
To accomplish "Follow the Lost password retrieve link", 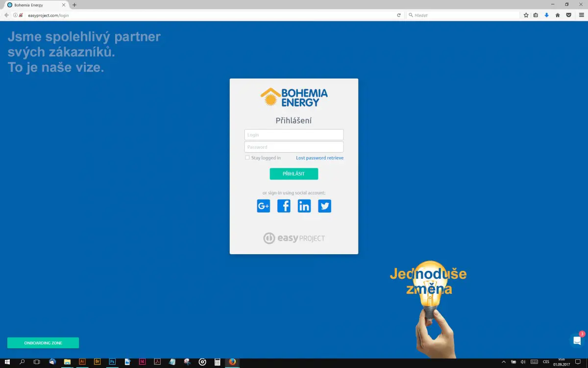I will click(319, 158).
